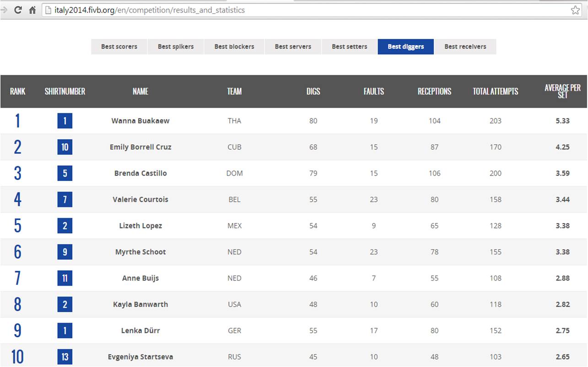This screenshot has height=367, width=588.
Task: Click the Average Per Set column header
Action: coord(562,91)
